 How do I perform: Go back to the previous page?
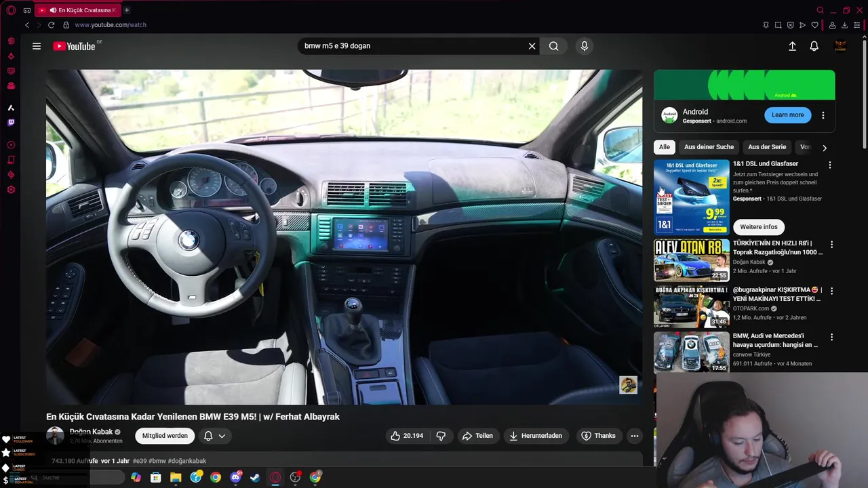coord(27,25)
